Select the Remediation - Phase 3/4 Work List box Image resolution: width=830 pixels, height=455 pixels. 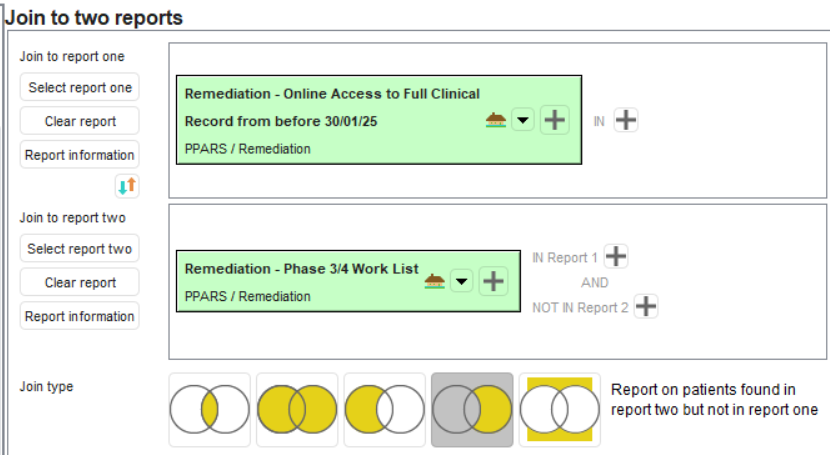[x=300, y=281]
